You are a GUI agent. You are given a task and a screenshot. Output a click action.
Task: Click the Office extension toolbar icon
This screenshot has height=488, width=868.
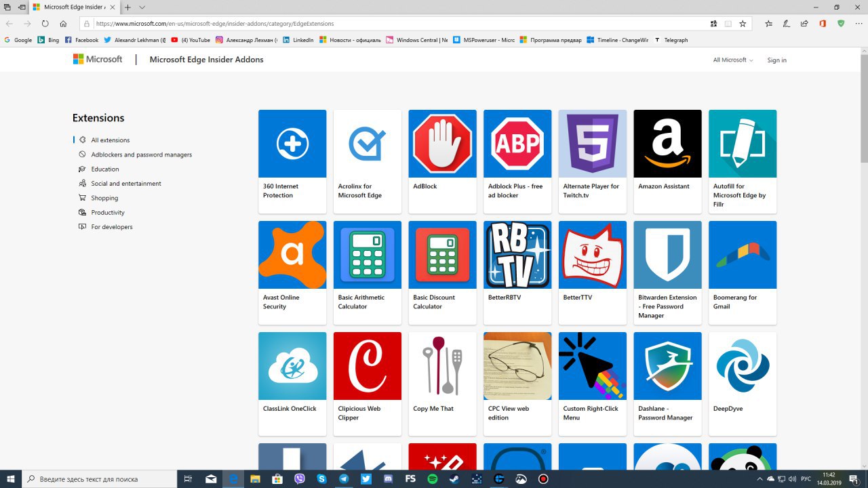coord(823,23)
